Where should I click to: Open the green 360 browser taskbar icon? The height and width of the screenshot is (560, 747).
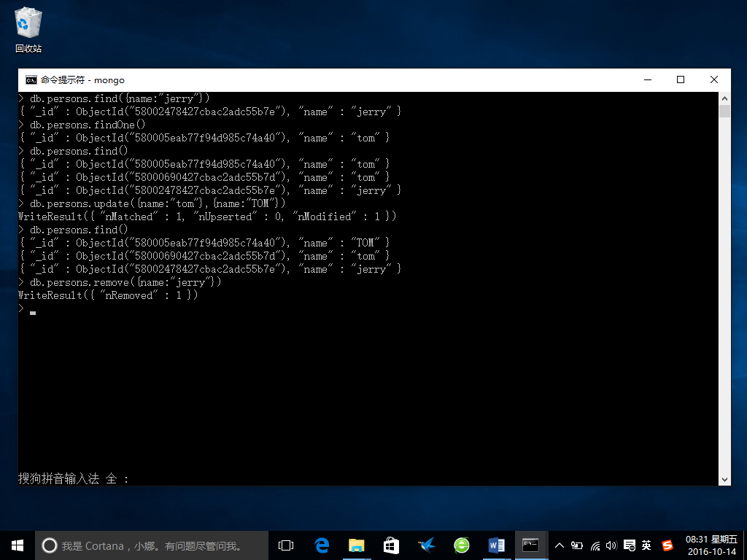[x=461, y=545]
